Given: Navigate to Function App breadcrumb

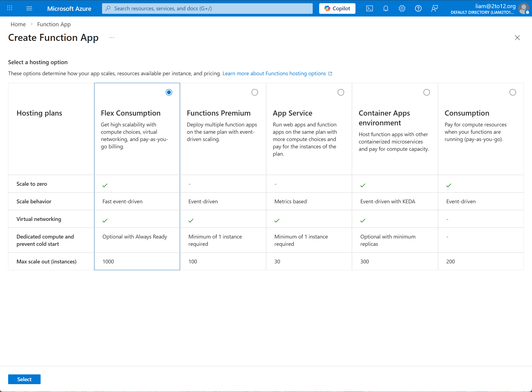Looking at the screenshot, I should (54, 24).
